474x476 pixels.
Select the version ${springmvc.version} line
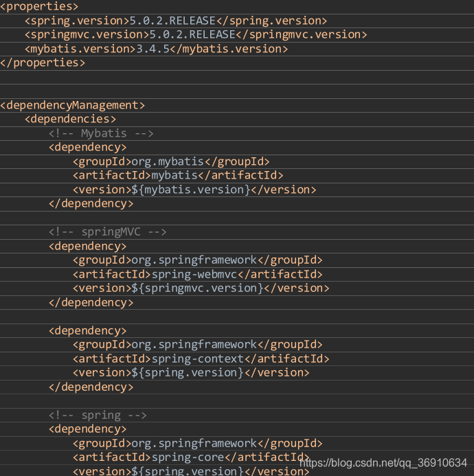coord(201,288)
